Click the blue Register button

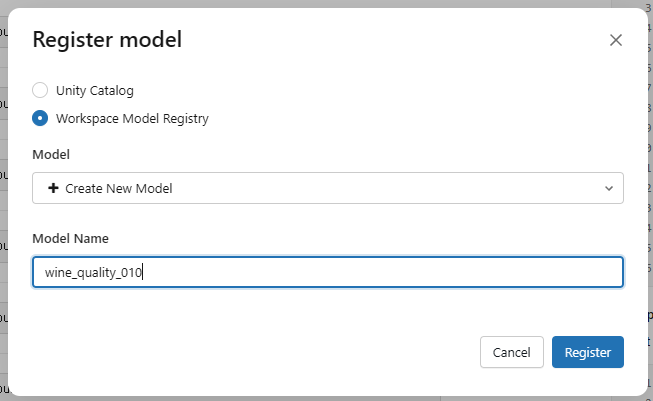[587, 352]
